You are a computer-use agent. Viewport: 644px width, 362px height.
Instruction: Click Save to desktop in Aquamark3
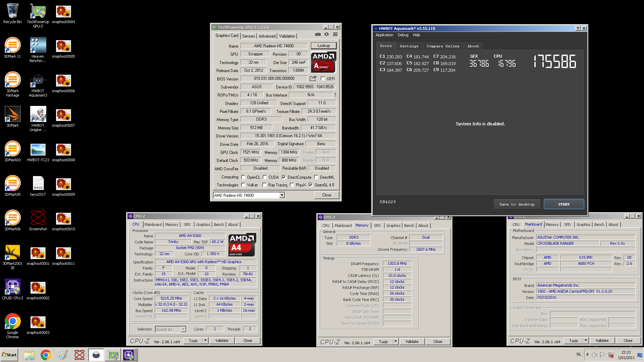[517, 204]
